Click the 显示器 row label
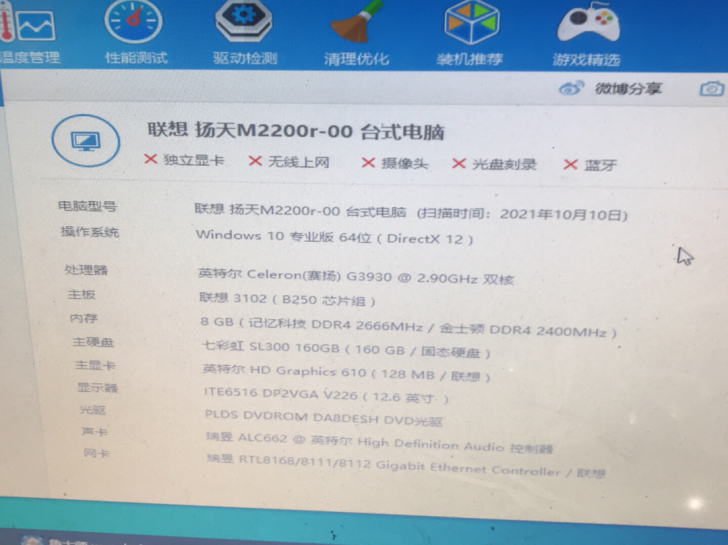The height and width of the screenshot is (545, 728). click(x=98, y=388)
